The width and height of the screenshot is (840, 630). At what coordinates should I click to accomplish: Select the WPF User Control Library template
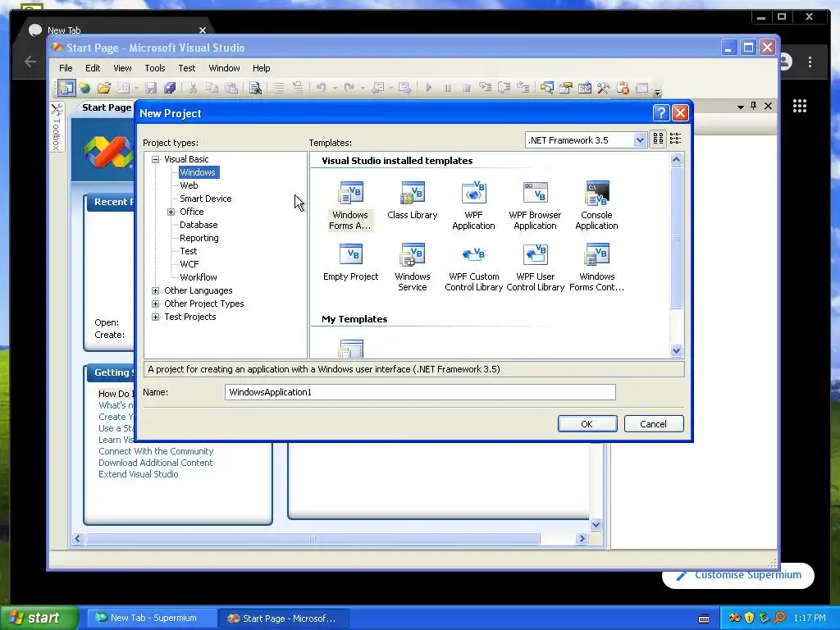click(535, 267)
